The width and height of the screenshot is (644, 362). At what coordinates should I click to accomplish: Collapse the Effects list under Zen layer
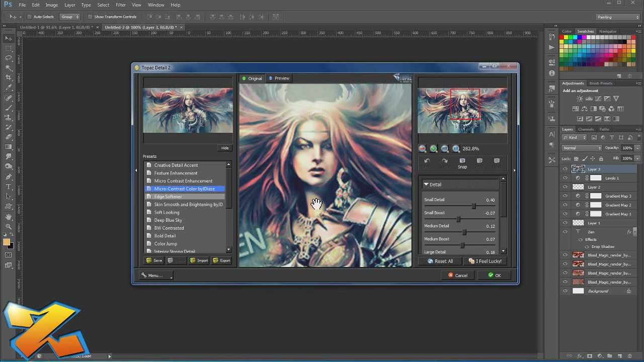pos(581,240)
